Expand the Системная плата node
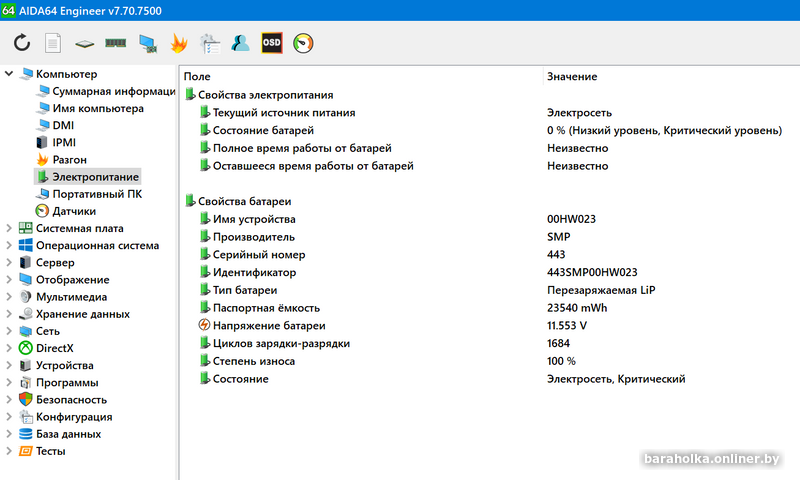Image resolution: width=800 pixels, height=480 pixels. (9, 228)
